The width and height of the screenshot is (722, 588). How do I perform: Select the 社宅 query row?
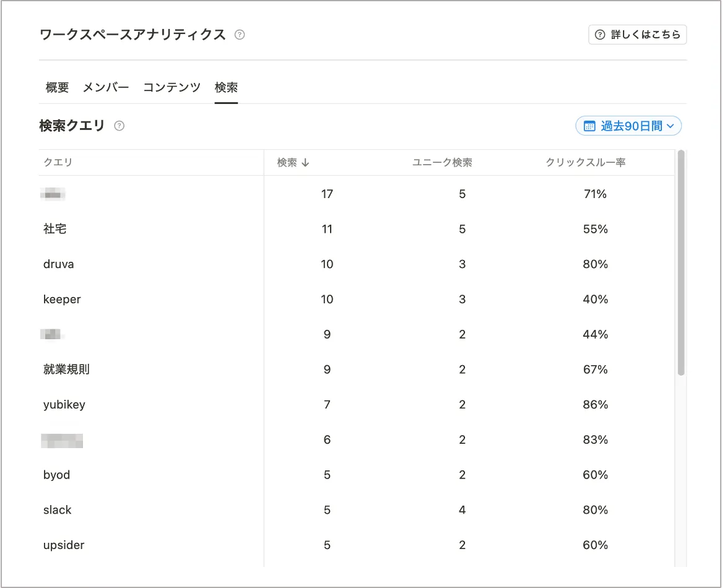coord(55,229)
